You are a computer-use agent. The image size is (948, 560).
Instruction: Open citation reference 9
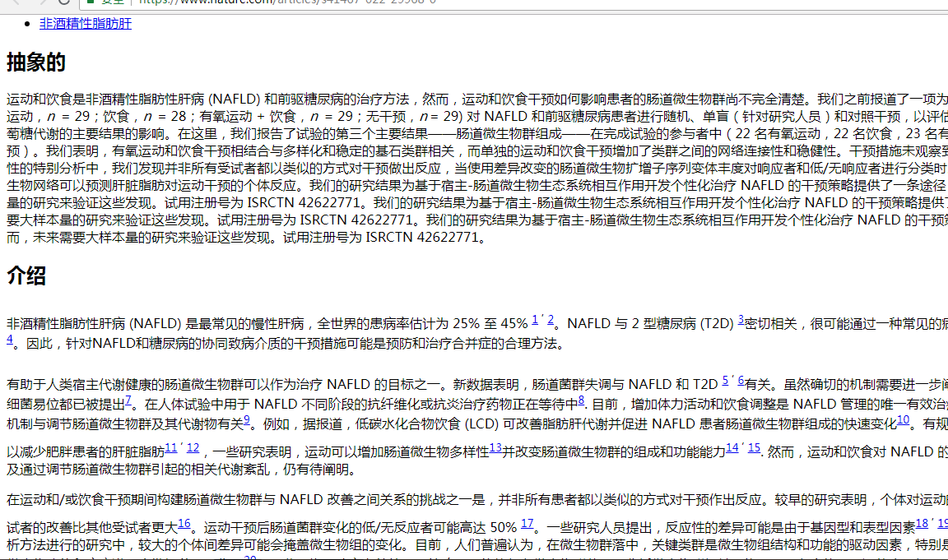247,419
